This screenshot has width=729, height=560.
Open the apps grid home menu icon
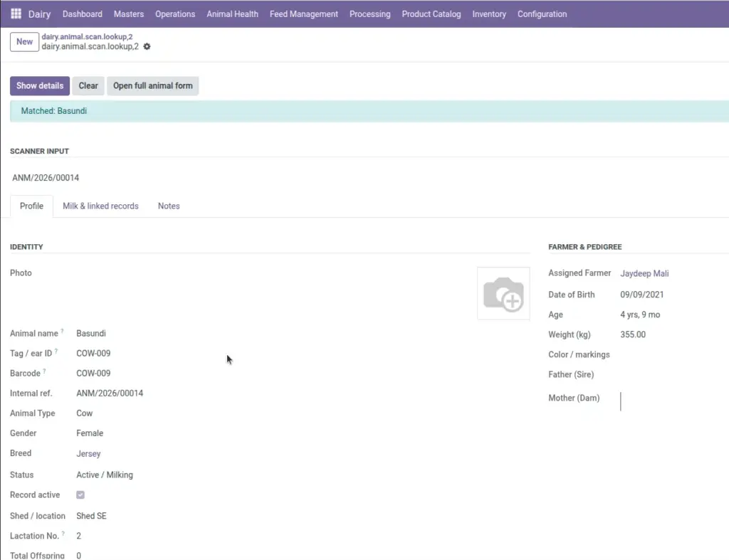pos(16,14)
